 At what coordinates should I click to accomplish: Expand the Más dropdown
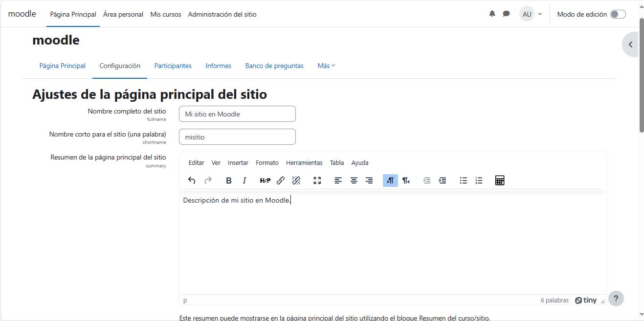coord(326,66)
